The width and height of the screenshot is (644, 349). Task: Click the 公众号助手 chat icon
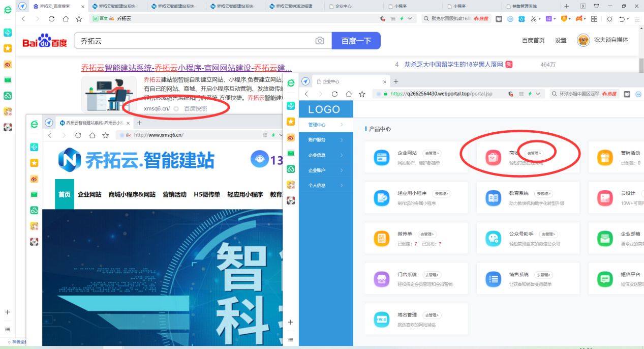click(x=493, y=239)
